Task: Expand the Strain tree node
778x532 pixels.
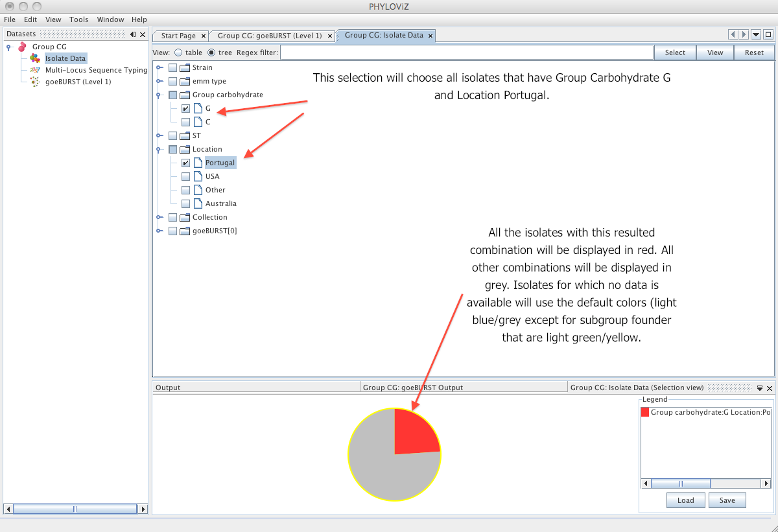Action: pyautogui.click(x=159, y=67)
